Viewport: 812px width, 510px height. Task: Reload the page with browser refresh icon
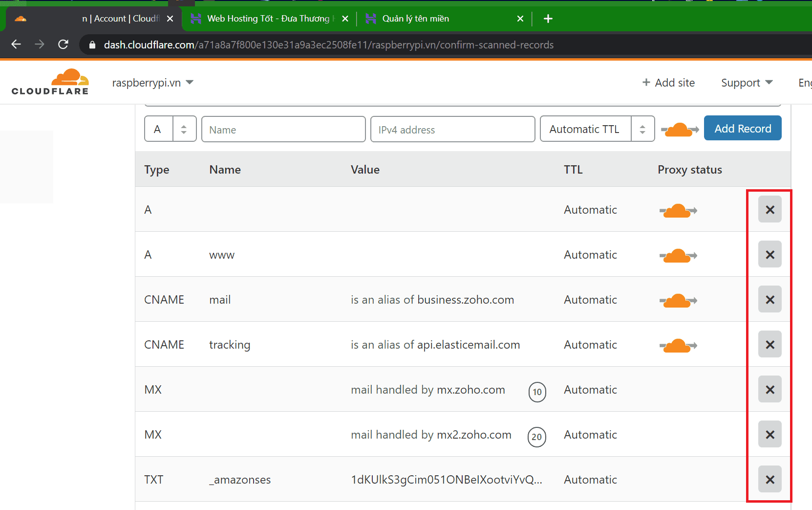pos(63,44)
